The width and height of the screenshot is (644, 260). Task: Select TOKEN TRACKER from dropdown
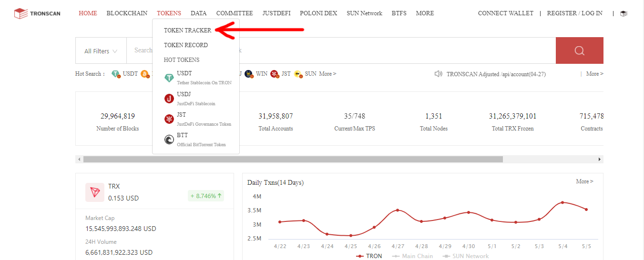tap(187, 30)
